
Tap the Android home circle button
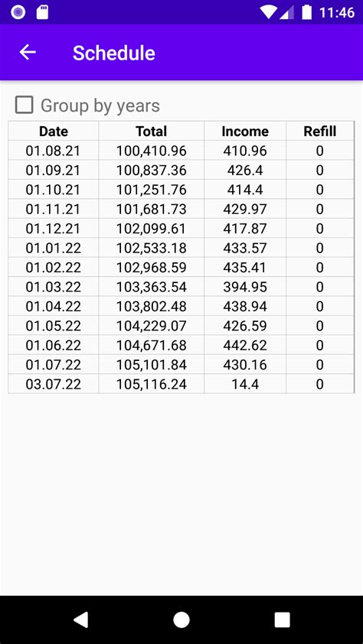click(181, 620)
